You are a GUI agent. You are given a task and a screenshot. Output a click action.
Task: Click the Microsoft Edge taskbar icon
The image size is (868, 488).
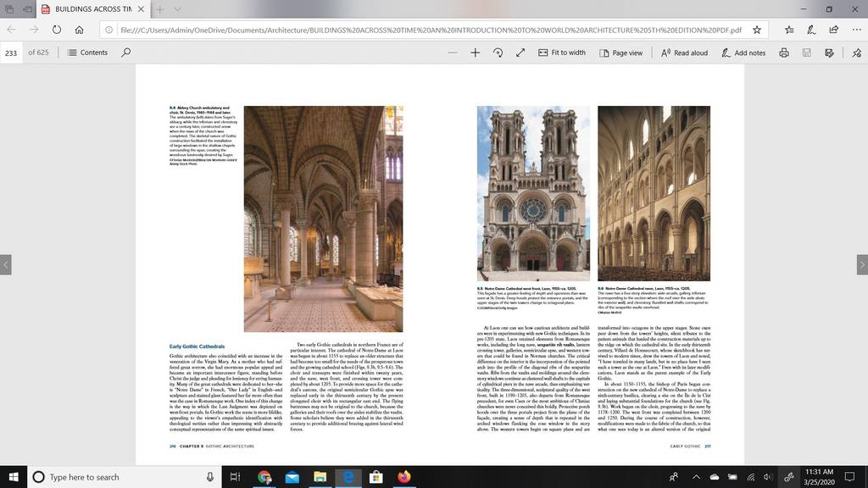click(348, 477)
